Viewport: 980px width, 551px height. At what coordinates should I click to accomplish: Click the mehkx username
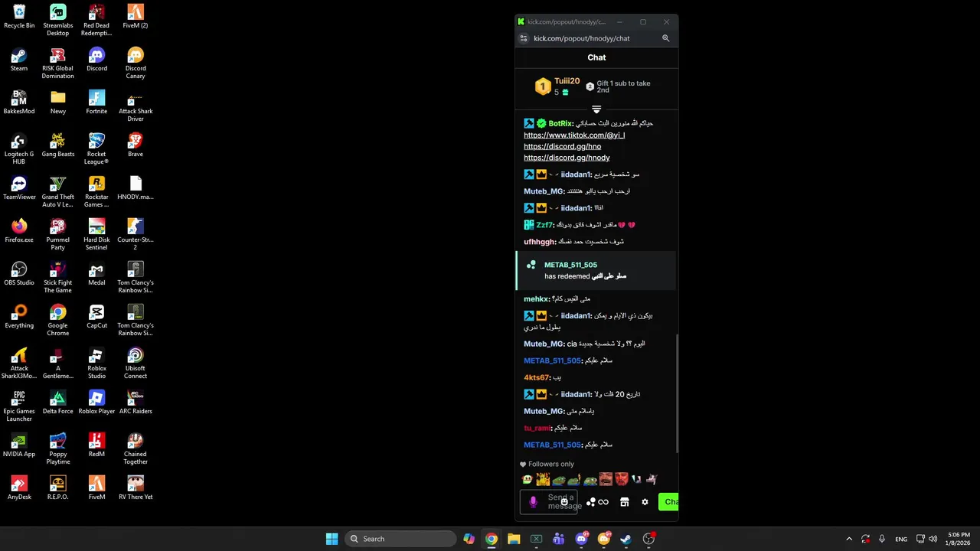coord(536,299)
